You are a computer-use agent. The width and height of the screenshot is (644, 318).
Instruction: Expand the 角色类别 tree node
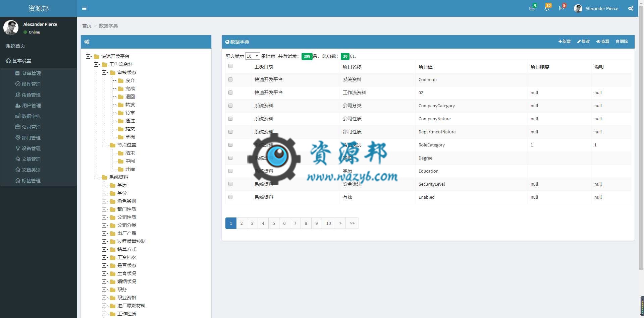tap(104, 201)
